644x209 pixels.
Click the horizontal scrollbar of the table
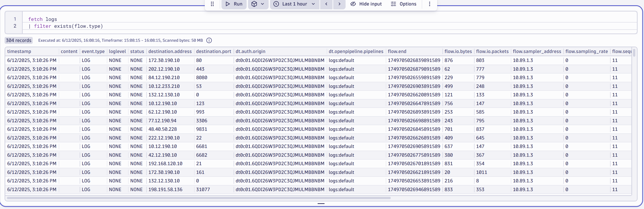click(199, 198)
